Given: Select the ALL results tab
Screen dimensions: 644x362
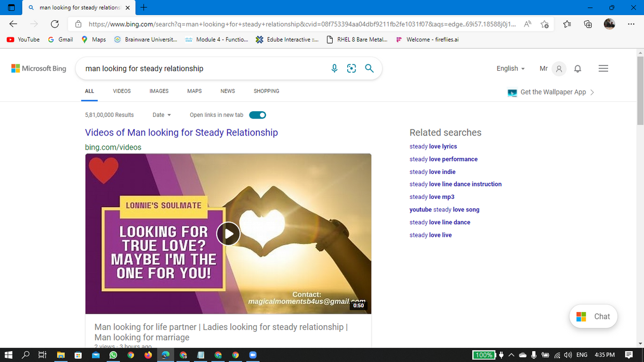Looking at the screenshot, I should coord(89,91).
